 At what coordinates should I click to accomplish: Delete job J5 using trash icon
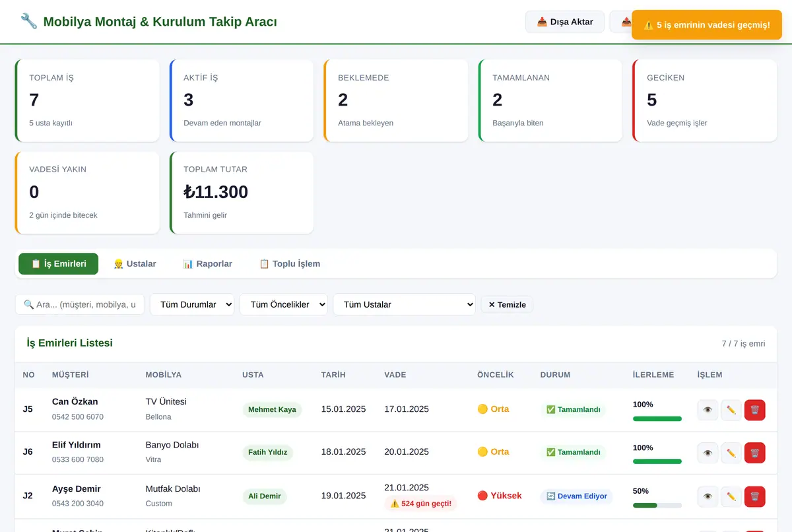click(755, 410)
